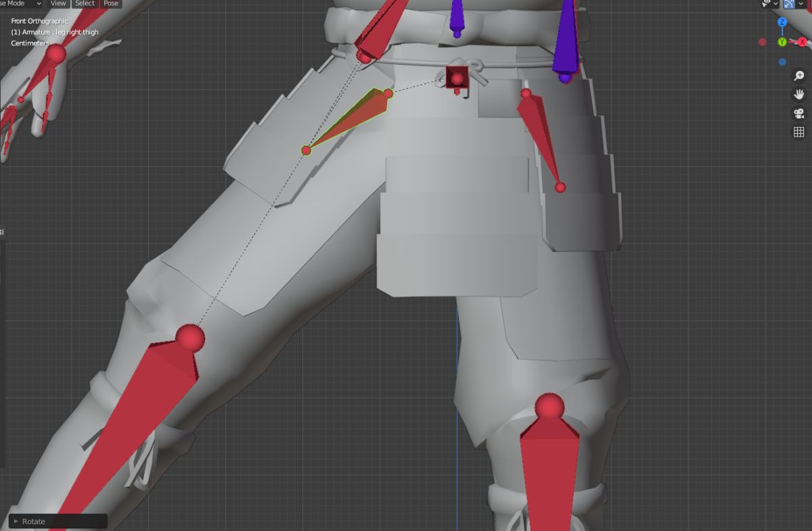Screen dimensions: 812x531
Task: Click the Zoom in/out viewport icon
Action: pos(798,76)
